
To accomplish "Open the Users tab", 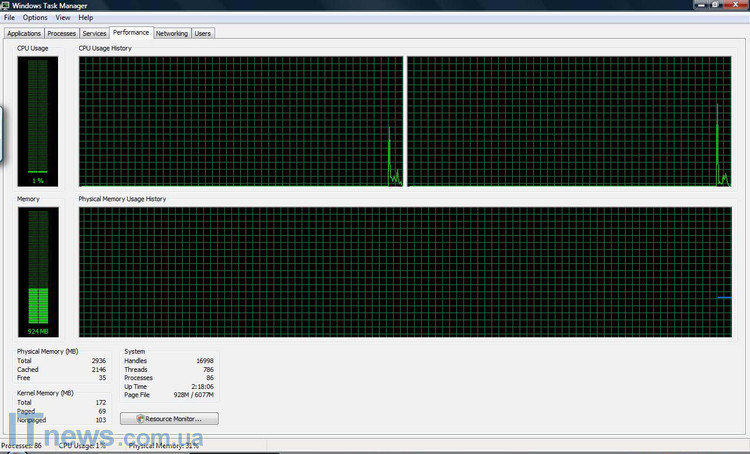I will (x=203, y=33).
